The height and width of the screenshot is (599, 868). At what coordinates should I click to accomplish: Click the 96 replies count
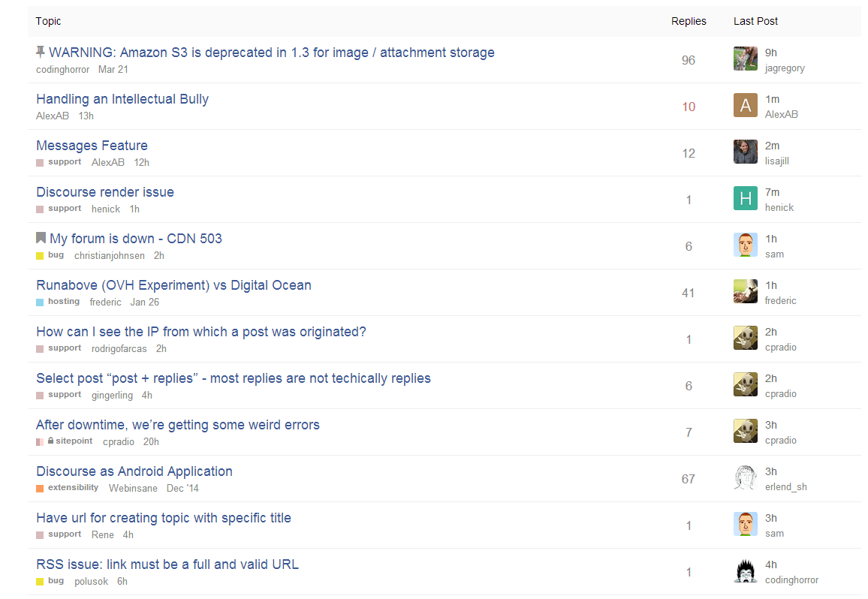tap(689, 60)
